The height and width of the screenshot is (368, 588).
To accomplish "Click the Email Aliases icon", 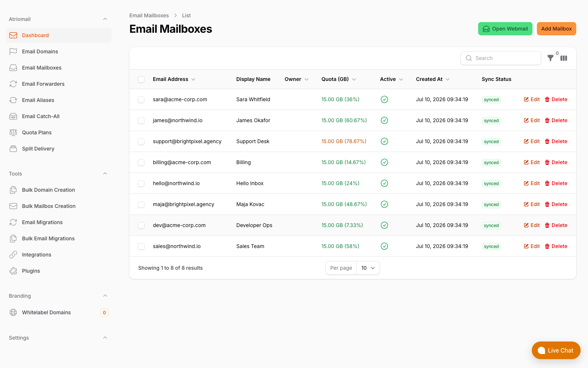I will point(13,100).
